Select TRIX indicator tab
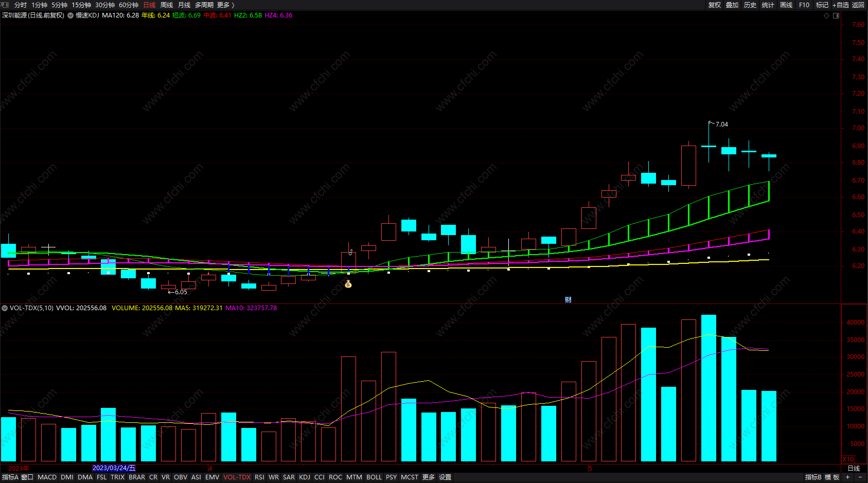 pyautogui.click(x=118, y=477)
